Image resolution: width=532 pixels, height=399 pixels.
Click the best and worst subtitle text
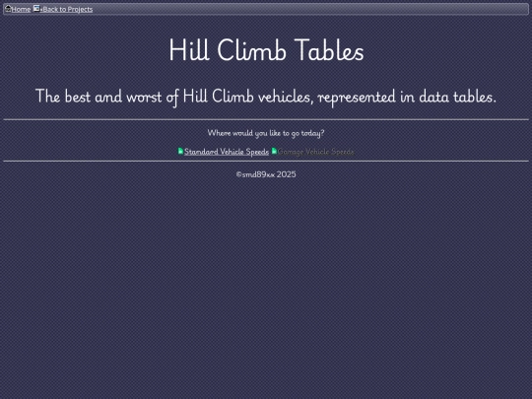(x=266, y=97)
